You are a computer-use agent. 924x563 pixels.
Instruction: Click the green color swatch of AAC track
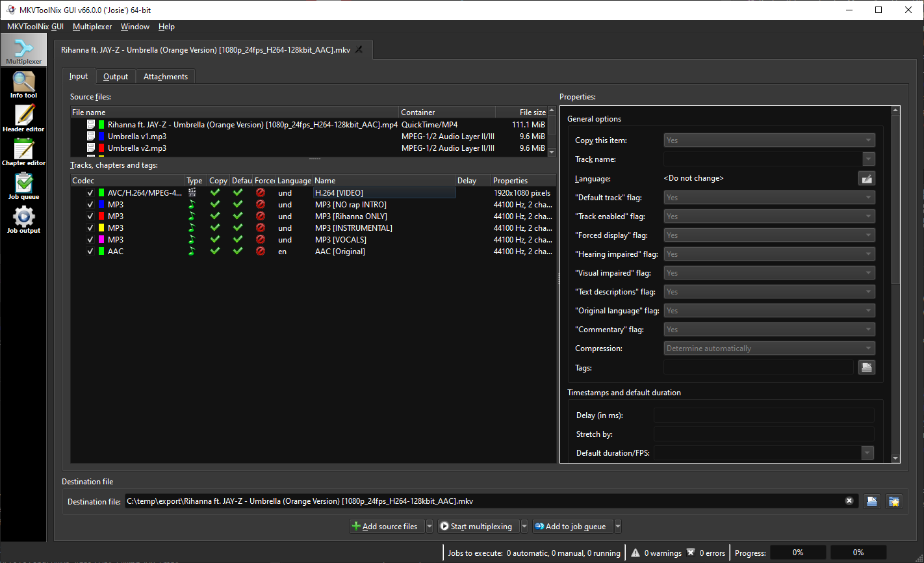point(101,251)
